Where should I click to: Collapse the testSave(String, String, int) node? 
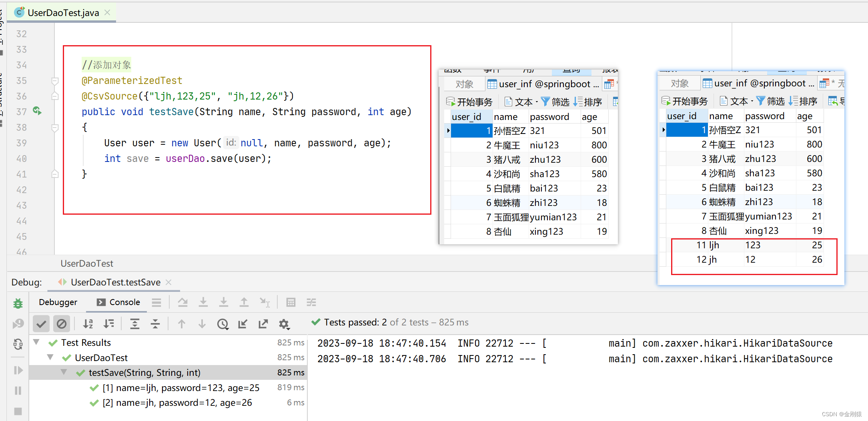click(x=64, y=372)
